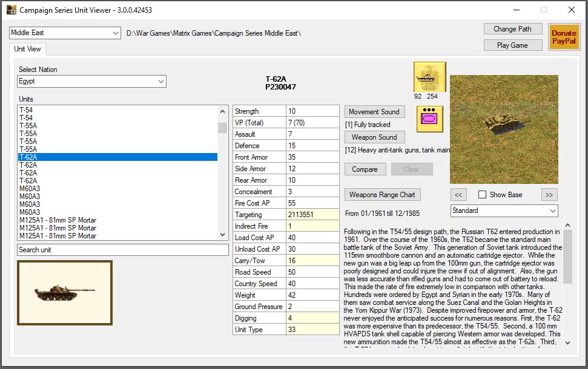The width and height of the screenshot is (588, 369).
Task: Click the Digging value 4
Action: pyautogui.click(x=312, y=318)
